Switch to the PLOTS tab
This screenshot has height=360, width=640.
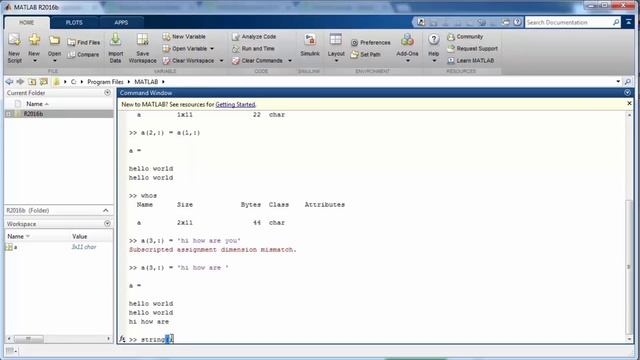point(74,22)
